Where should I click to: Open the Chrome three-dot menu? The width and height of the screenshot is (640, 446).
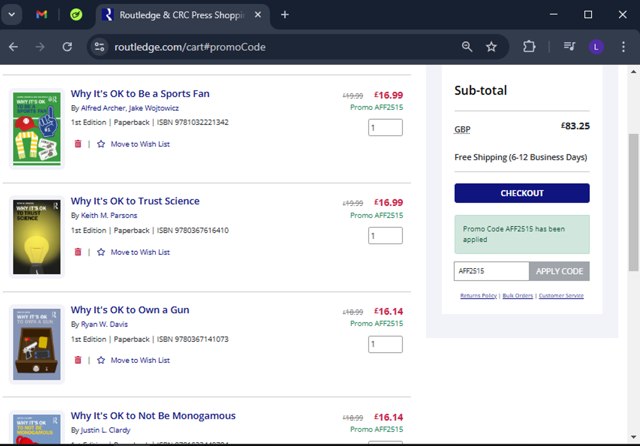point(623,47)
